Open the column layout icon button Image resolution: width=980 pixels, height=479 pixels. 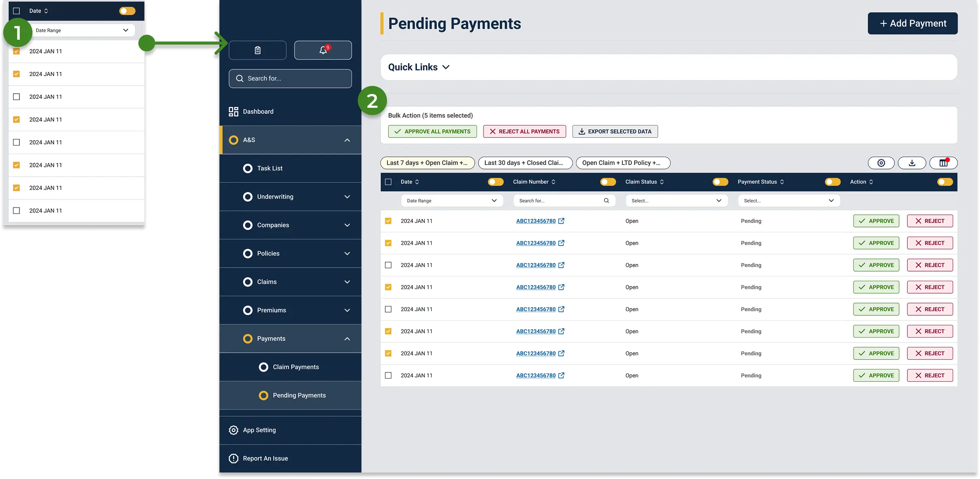943,163
